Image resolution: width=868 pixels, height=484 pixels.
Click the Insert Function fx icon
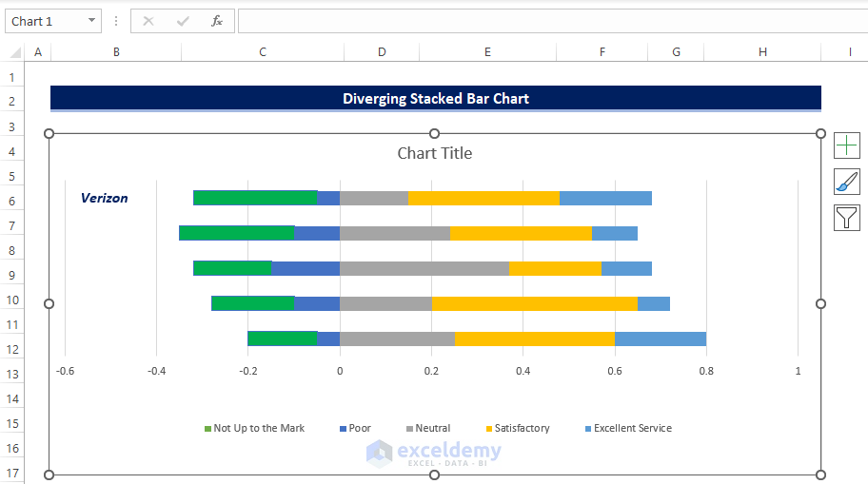[217, 21]
